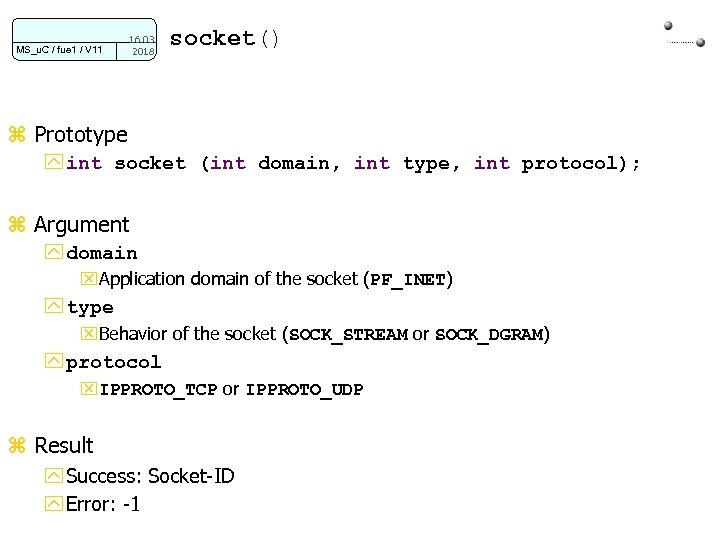
Task: Click the IPPROTO_UDP constant text
Action: (x=304, y=389)
